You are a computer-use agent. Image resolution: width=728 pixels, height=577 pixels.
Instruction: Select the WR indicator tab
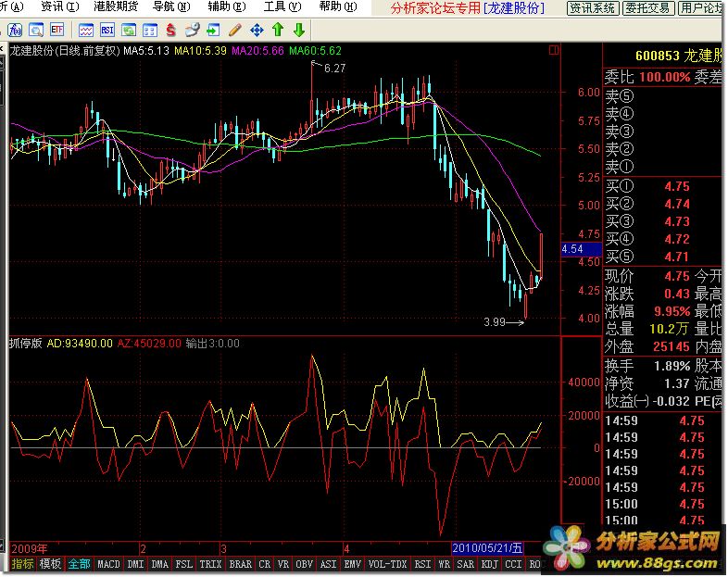click(x=445, y=564)
